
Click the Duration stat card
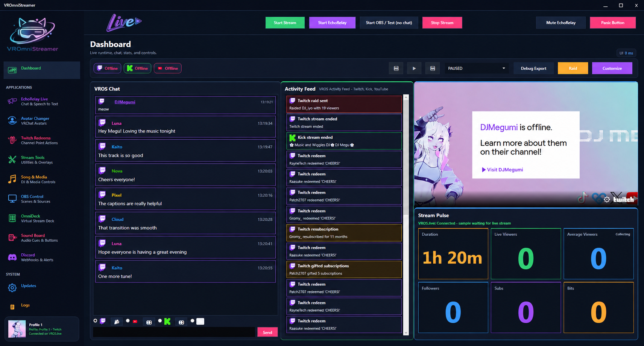click(x=453, y=254)
